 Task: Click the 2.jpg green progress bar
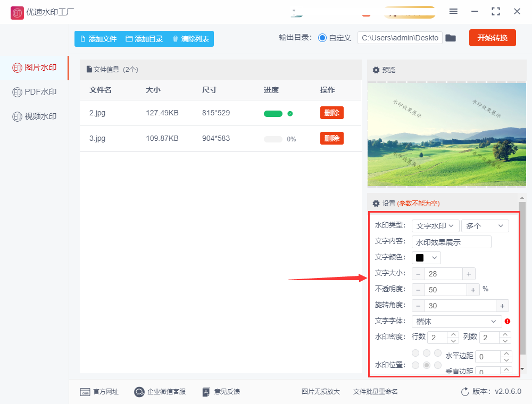click(x=273, y=114)
